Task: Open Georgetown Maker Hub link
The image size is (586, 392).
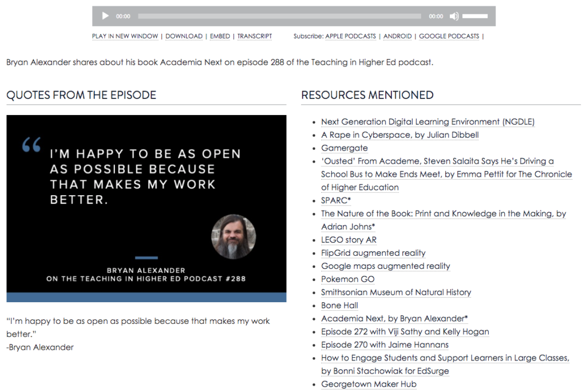Action: pyautogui.click(x=369, y=384)
